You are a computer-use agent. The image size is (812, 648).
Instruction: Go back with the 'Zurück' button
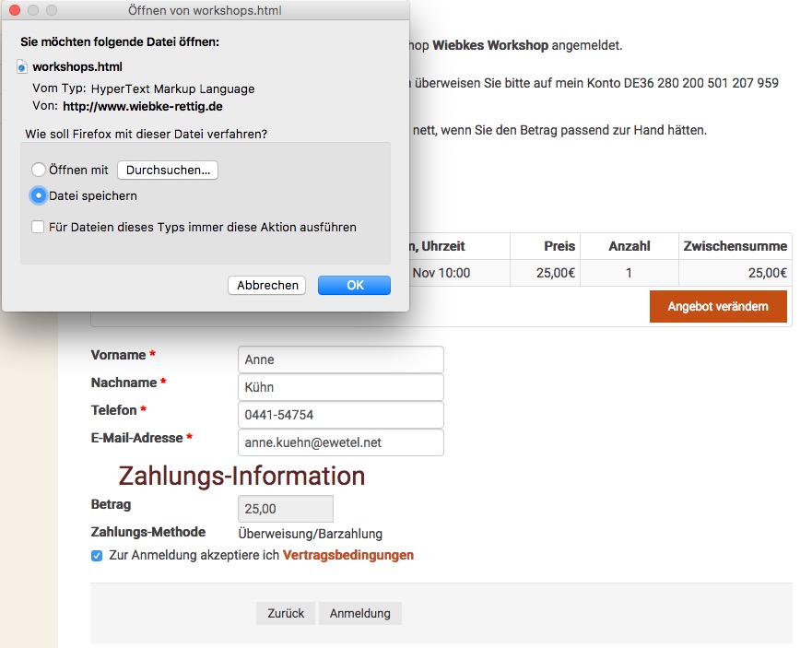pos(286,614)
